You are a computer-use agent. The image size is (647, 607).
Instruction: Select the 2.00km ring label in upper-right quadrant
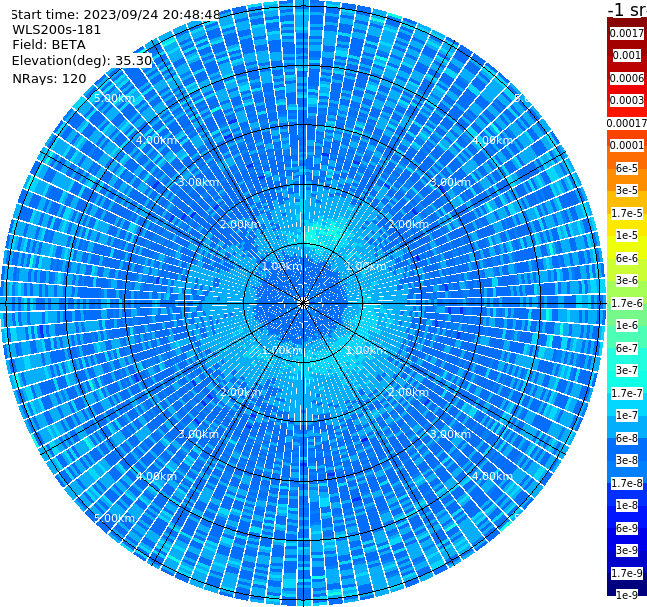[409, 224]
